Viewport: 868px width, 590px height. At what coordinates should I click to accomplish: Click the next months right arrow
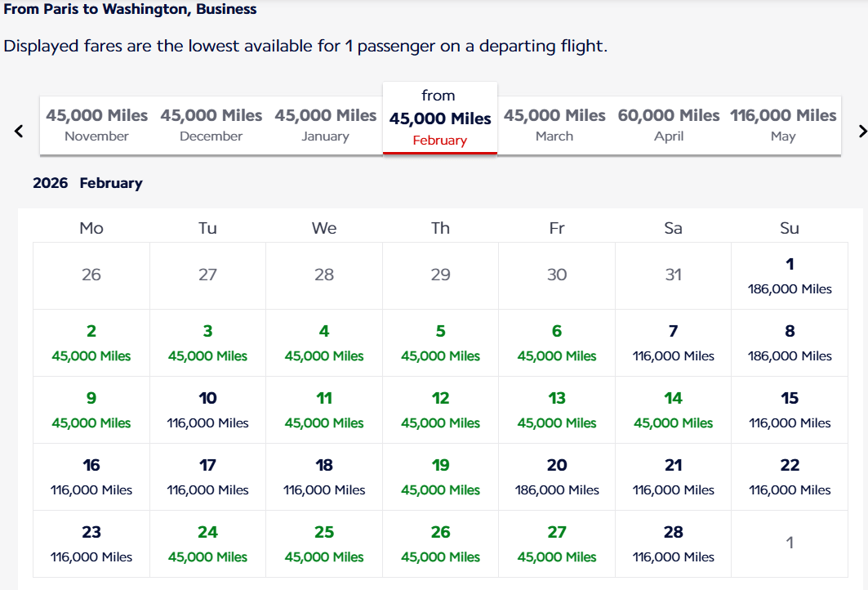click(x=861, y=131)
